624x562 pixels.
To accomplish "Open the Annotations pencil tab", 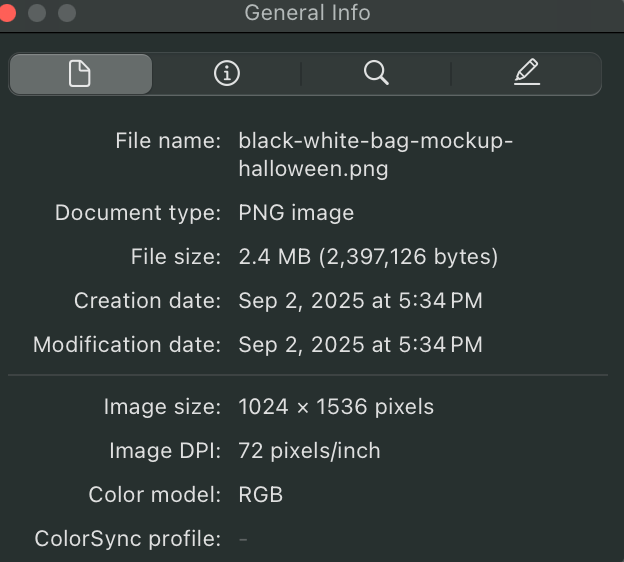I will 526,74.
